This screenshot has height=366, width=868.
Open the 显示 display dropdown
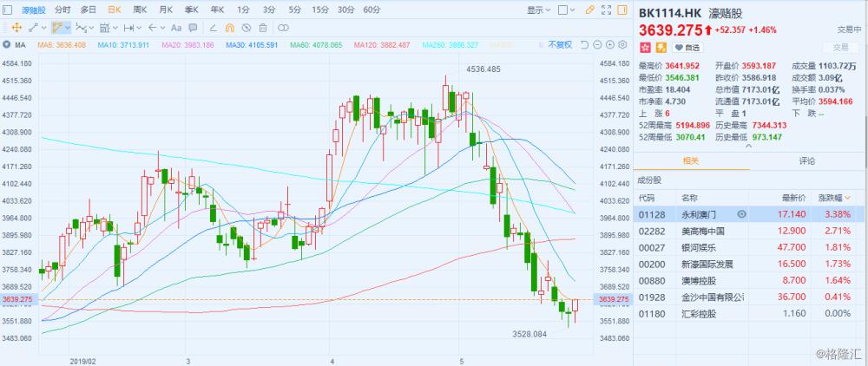(x=538, y=10)
